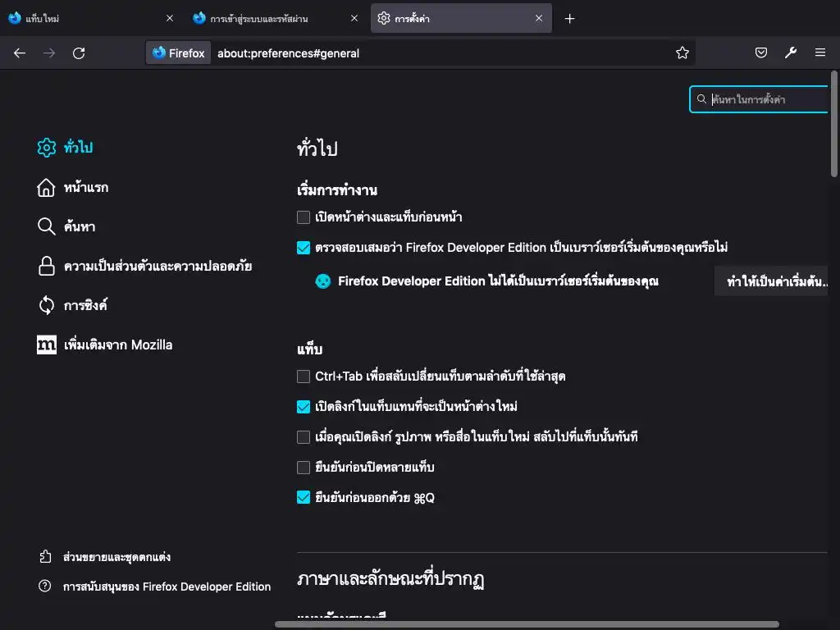Click the sad-face icon beside the default browser notice
This screenshot has width=840, height=630.
(x=323, y=281)
